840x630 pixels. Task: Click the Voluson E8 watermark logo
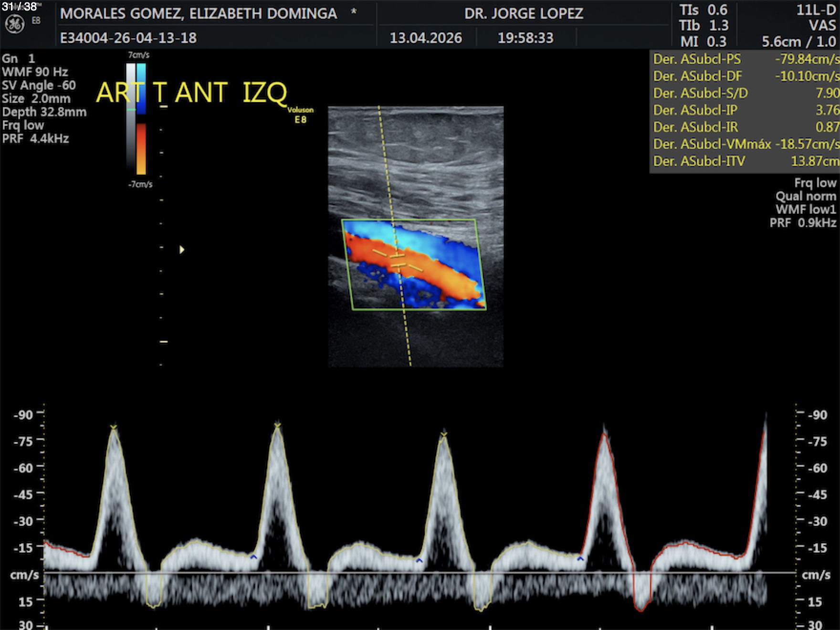300,115
